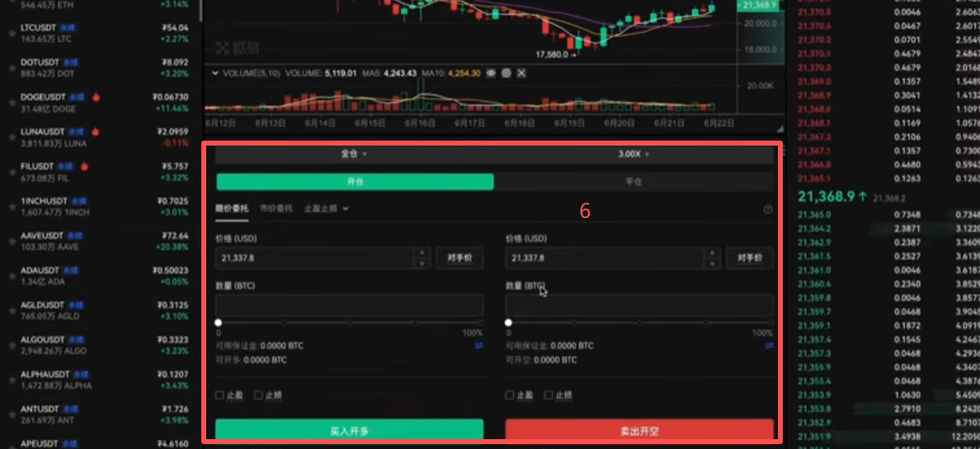Star the LUNAUSDT contract
The image size is (980, 449).
point(12,137)
